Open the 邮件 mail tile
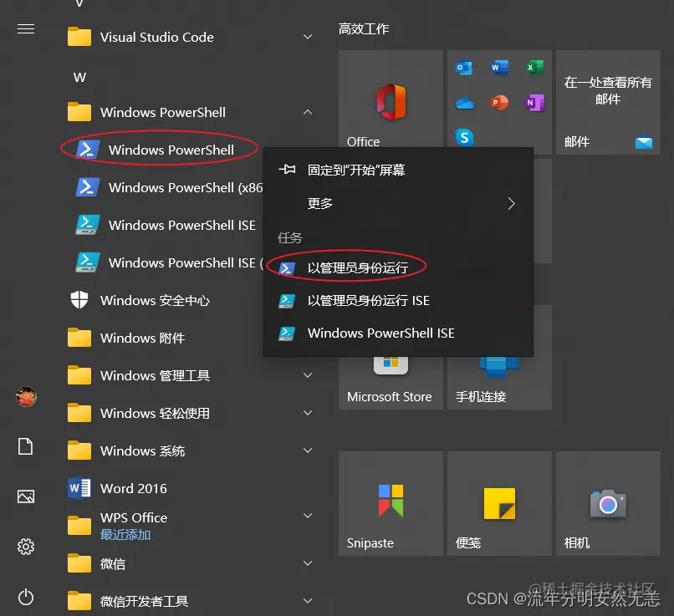Image resolution: width=674 pixels, height=616 pixels. pyautogui.click(x=608, y=102)
